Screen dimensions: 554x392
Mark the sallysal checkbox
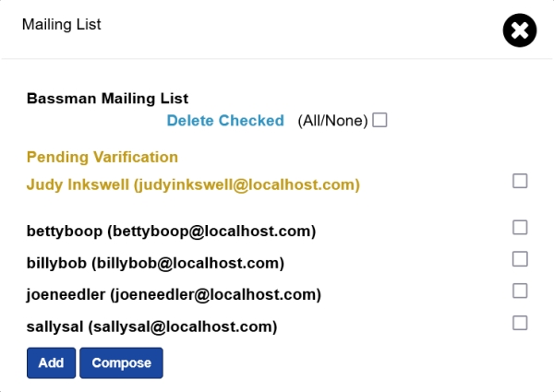tap(520, 323)
